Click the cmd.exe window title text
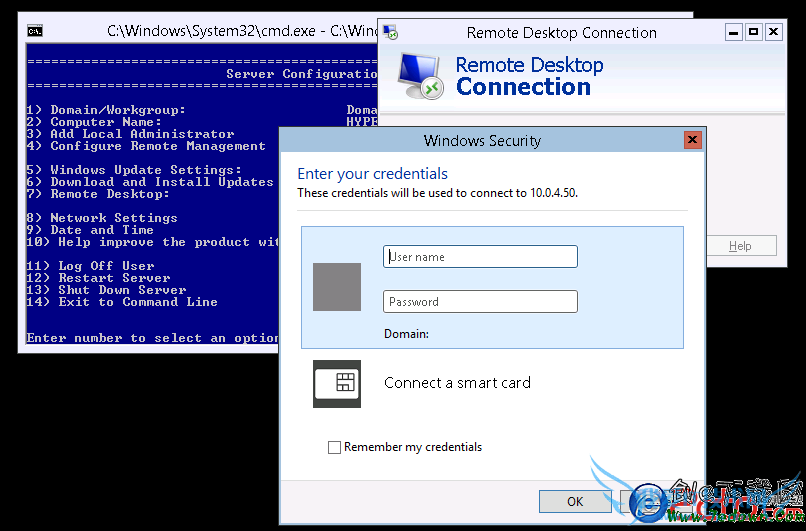 pyautogui.click(x=242, y=31)
